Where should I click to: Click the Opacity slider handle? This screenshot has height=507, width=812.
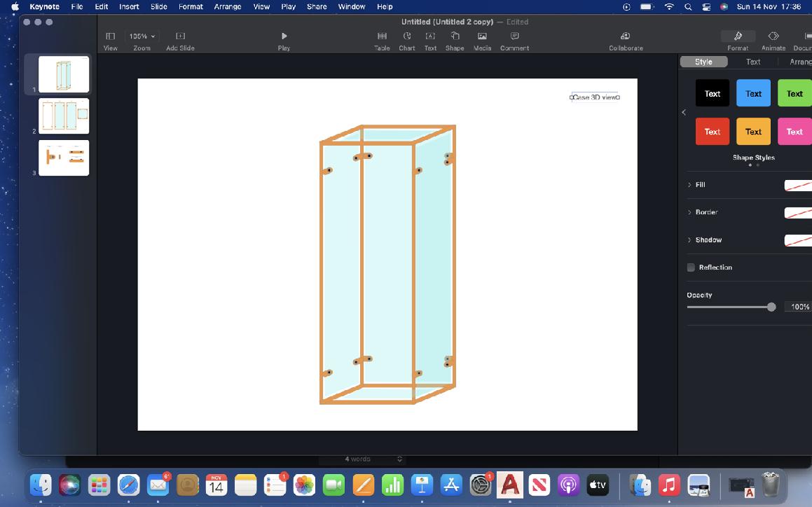(x=771, y=307)
